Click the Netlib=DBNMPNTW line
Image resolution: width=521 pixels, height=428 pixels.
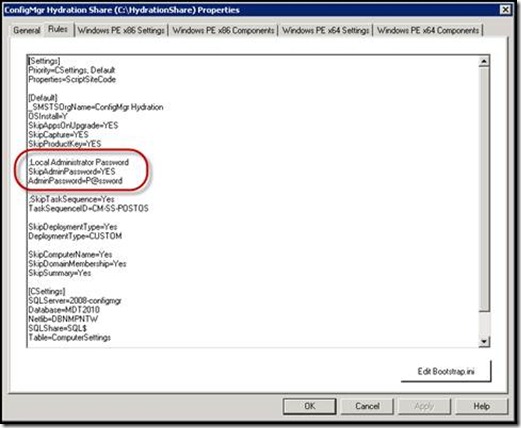click(x=63, y=319)
